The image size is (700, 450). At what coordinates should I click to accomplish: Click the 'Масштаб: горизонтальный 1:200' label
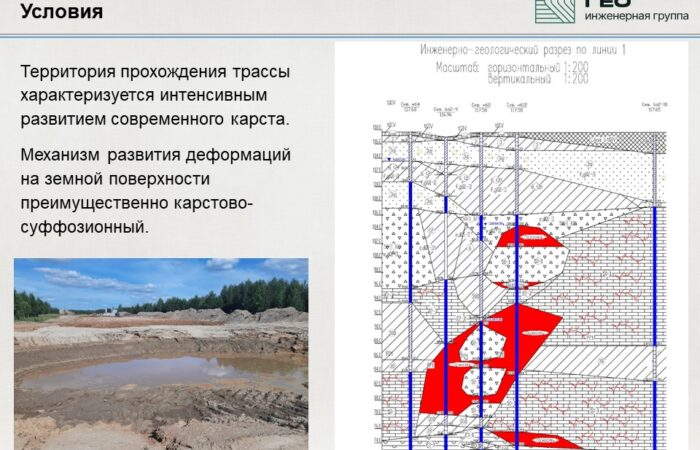point(512,68)
